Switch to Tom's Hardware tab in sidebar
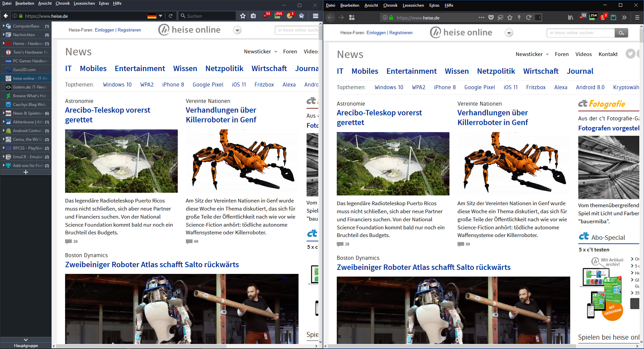Screen dimensions: 644x349 pyautogui.click(x=26, y=52)
